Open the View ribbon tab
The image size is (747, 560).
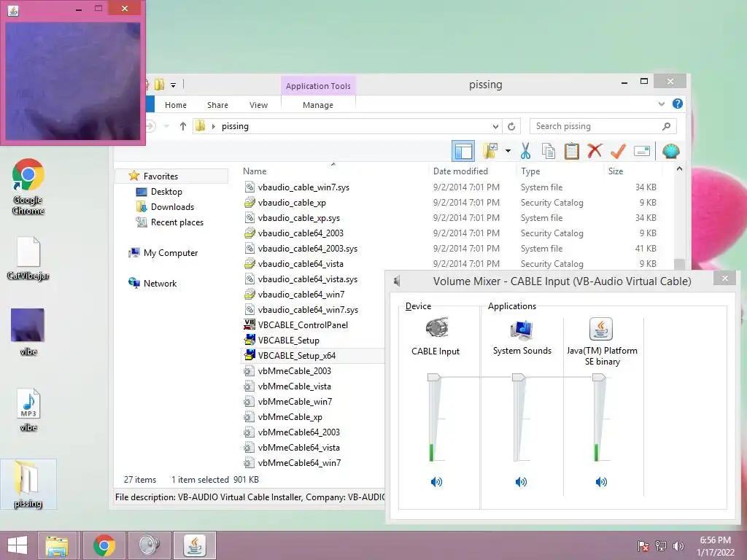click(259, 105)
